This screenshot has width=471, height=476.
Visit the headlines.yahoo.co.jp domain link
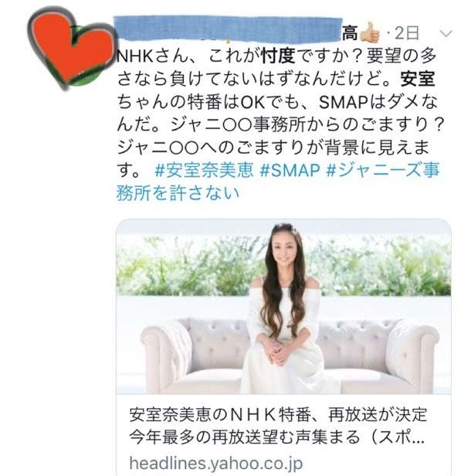216,464
